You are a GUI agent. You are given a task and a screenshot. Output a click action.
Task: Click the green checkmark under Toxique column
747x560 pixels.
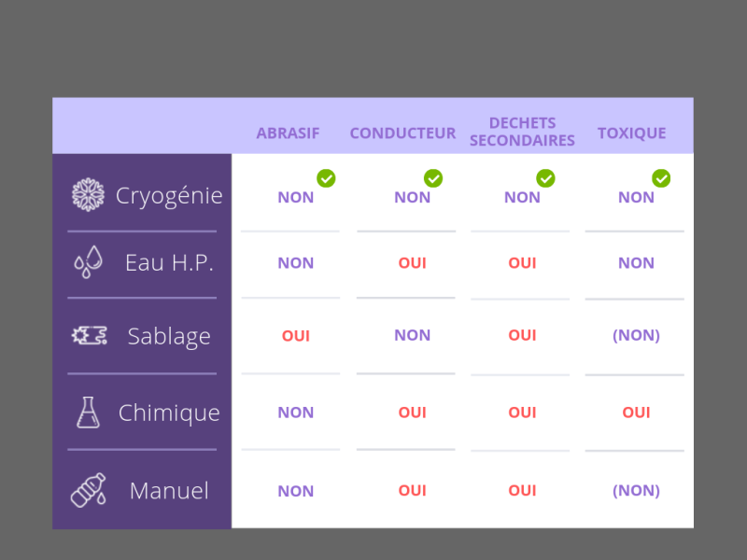(661, 178)
